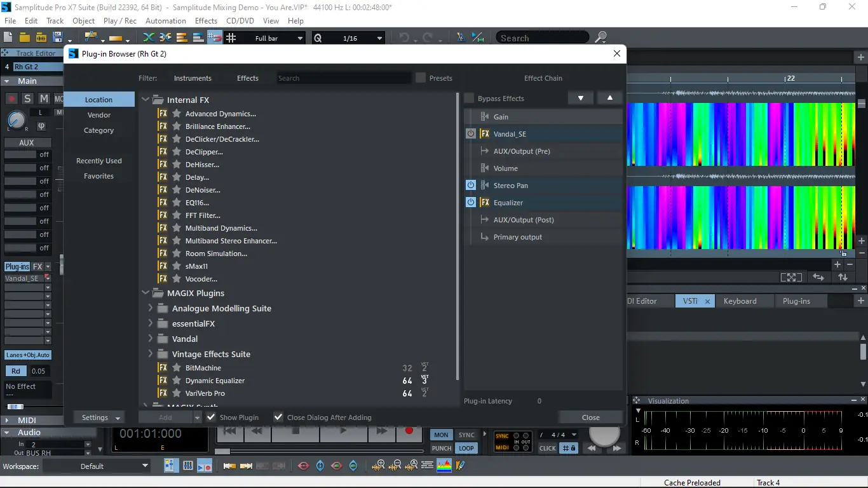Open the folder icon in the top toolbar

[25, 37]
